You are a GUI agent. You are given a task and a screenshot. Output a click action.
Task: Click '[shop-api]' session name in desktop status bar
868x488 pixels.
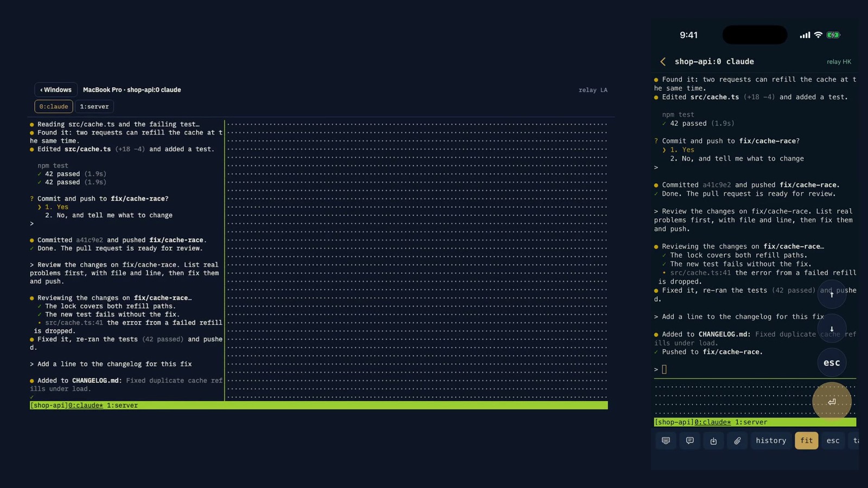[x=49, y=406]
